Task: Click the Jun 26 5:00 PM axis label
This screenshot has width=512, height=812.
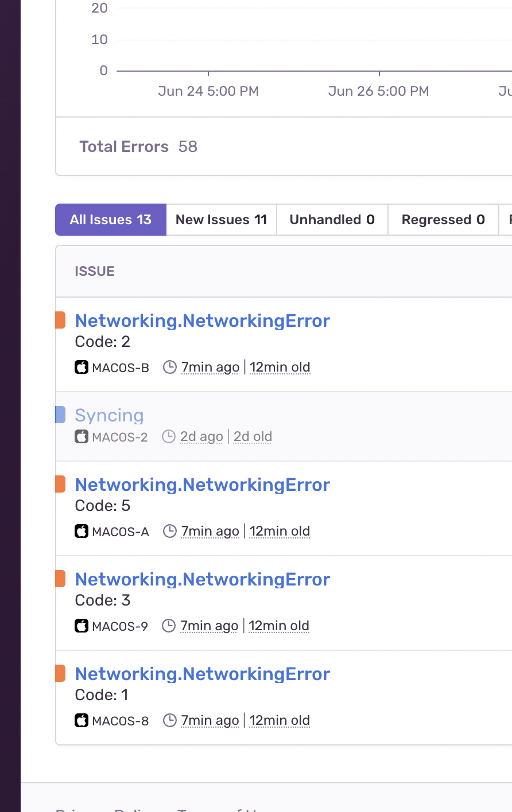Action: [x=379, y=91]
